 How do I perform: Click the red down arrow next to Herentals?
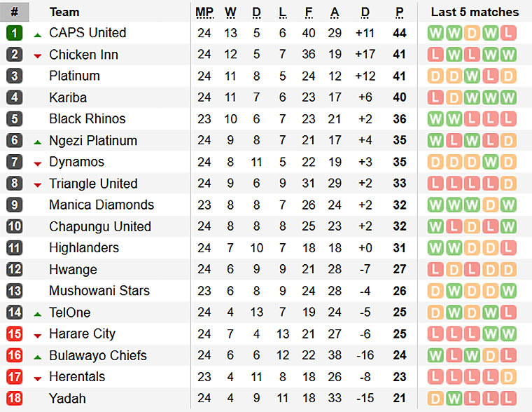[x=38, y=378]
